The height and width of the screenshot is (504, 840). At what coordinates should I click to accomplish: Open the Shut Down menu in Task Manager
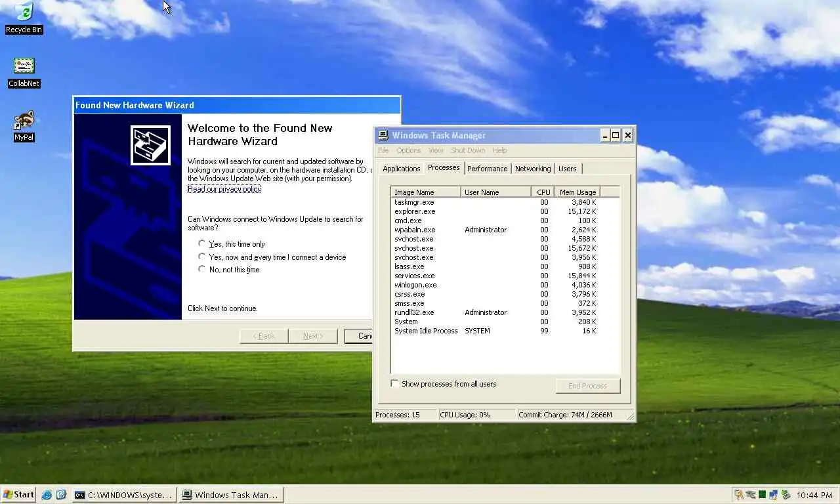click(x=468, y=150)
